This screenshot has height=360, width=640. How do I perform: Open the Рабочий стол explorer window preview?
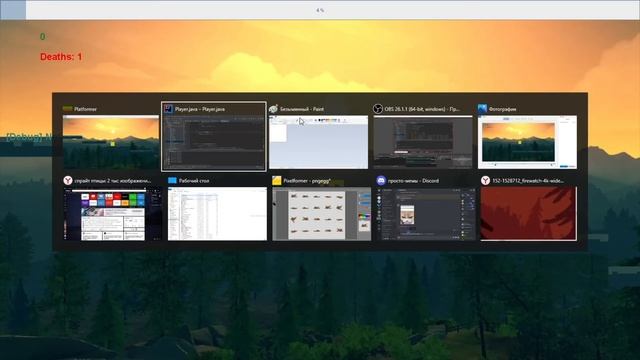coord(217,214)
